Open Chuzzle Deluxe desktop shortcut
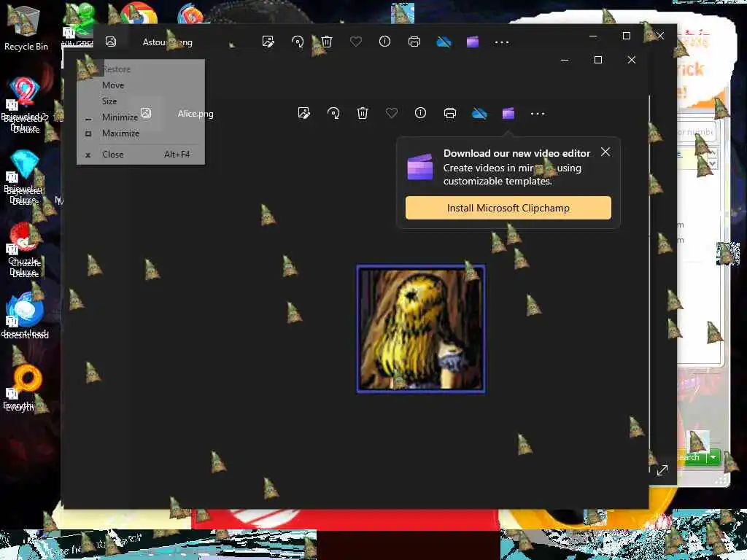The image size is (747, 560). (25, 249)
